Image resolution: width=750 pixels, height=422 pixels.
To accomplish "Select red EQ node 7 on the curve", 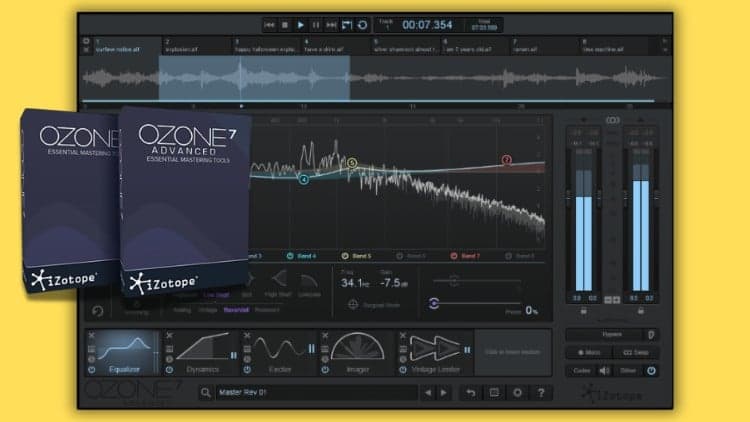I will tap(507, 159).
